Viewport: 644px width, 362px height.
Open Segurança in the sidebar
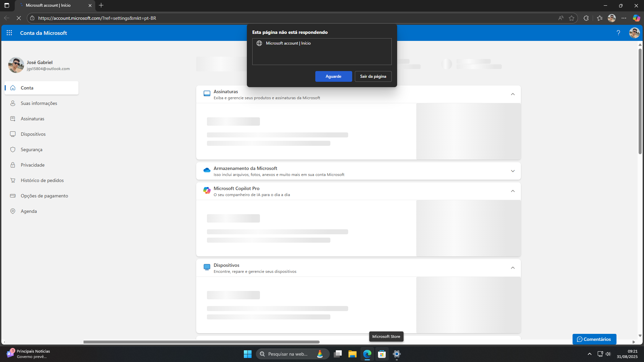(x=42, y=149)
